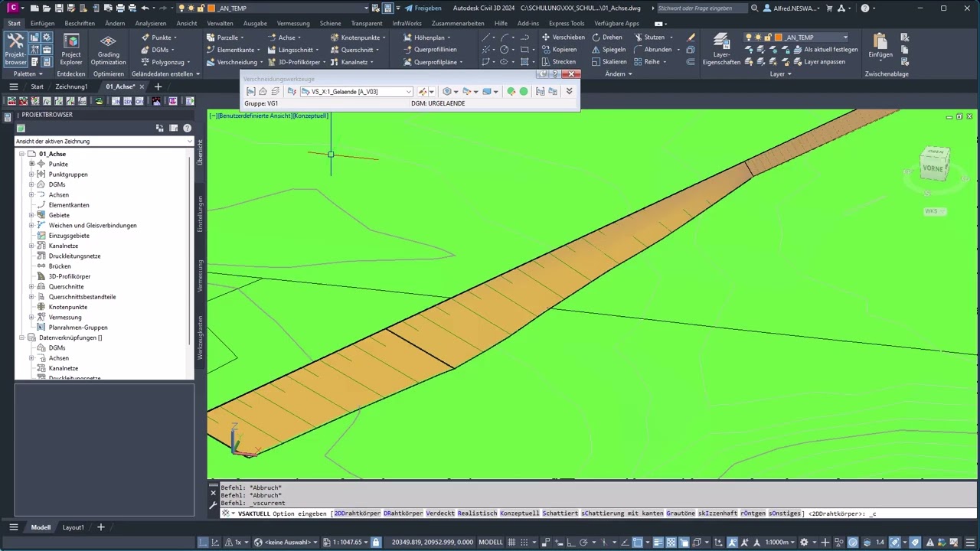Open Grading Optimization tool

point(108,50)
